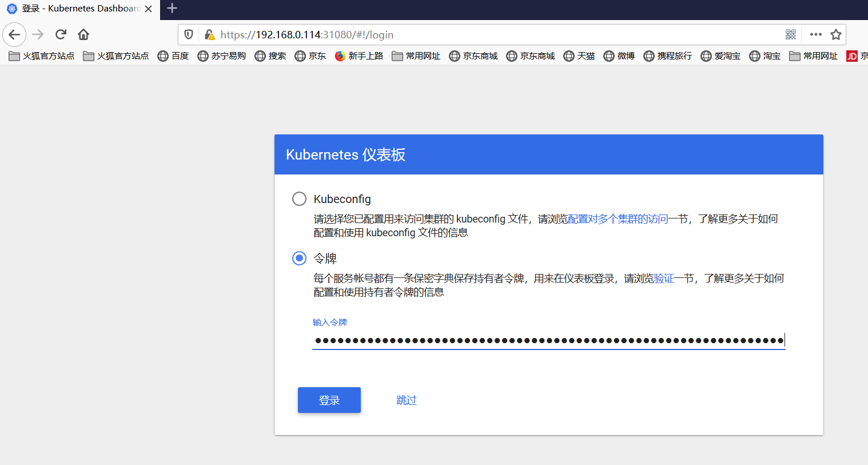
Task: Click the insecure connection lock warning icon
Action: [209, 35]
